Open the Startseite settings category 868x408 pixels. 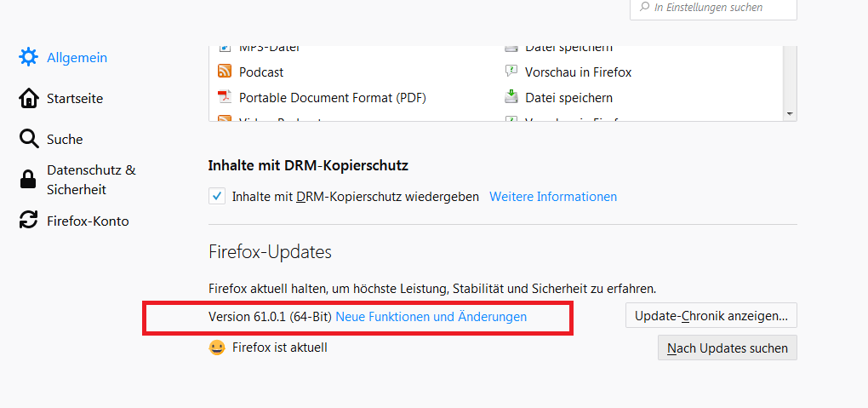tap(75, 98)
